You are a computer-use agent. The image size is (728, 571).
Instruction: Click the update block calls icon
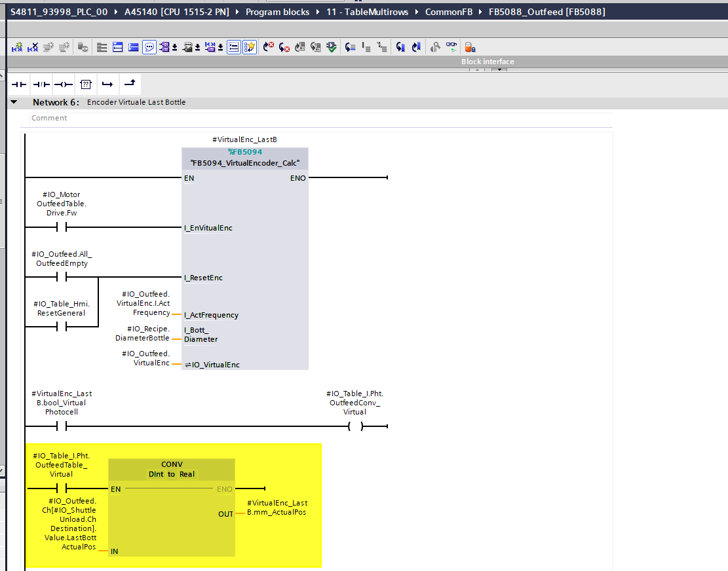tap(300, 47)
